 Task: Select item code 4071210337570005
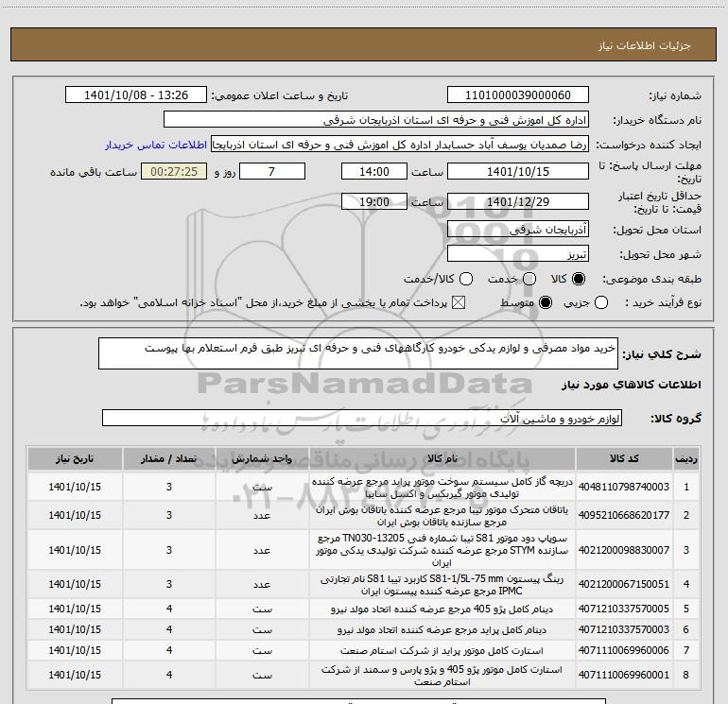pos(624,609)
